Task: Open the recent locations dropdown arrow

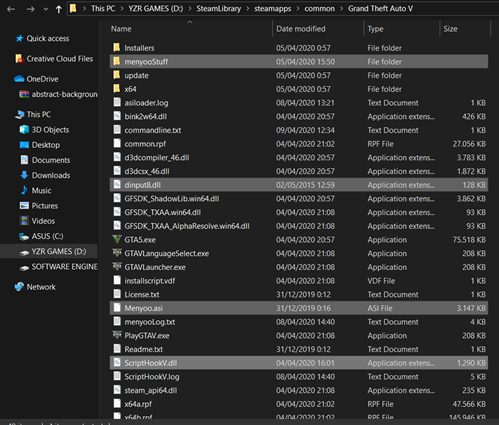Action: [46, 9]
